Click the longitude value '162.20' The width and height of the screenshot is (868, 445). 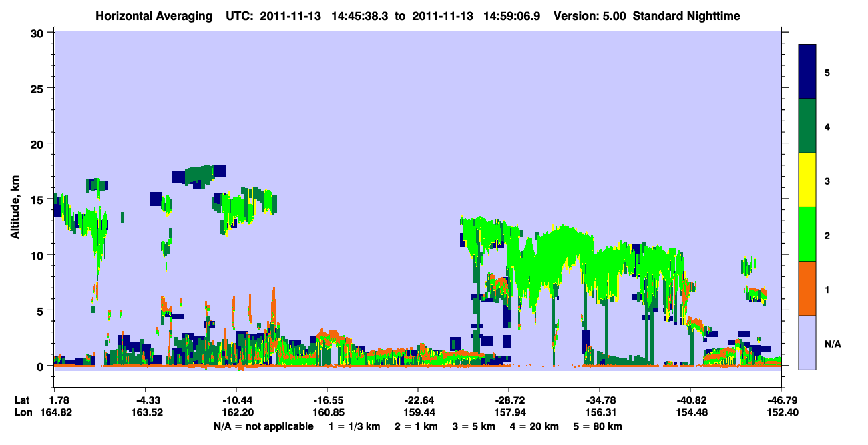pos(237,412)
